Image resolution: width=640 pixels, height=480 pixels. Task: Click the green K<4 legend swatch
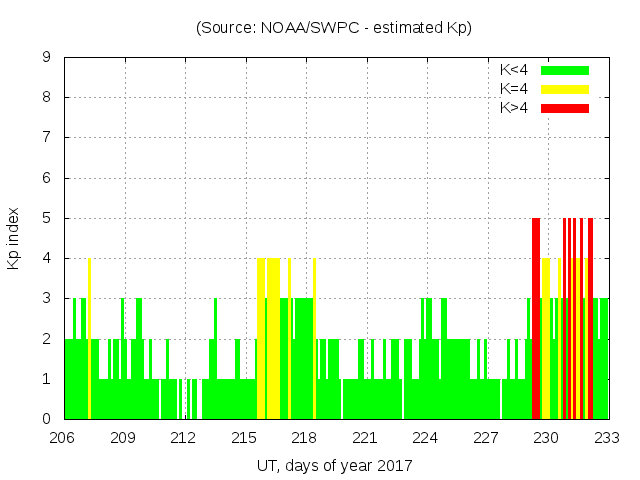click(x=565, y=70)
